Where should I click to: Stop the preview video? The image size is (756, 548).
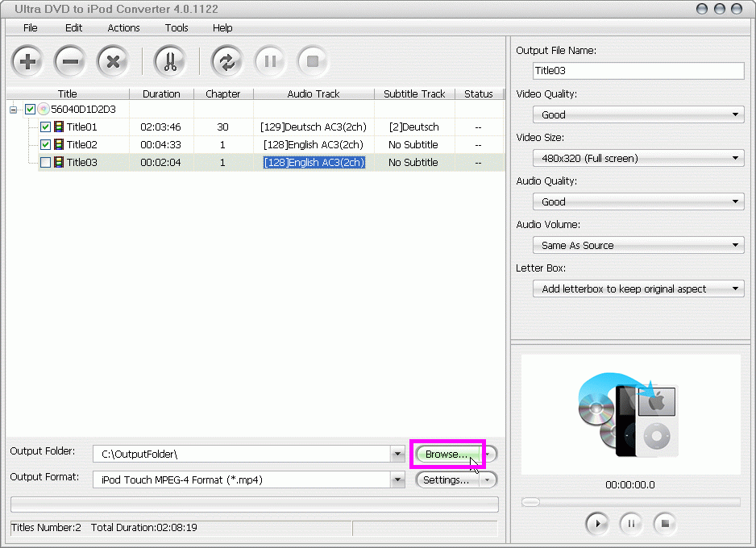point(665,523)
